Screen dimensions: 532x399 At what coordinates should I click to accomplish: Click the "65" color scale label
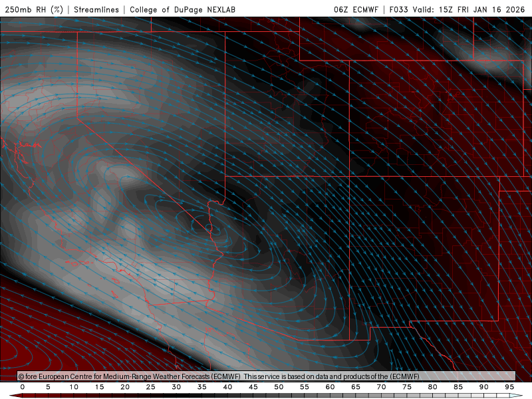(355, 387)
